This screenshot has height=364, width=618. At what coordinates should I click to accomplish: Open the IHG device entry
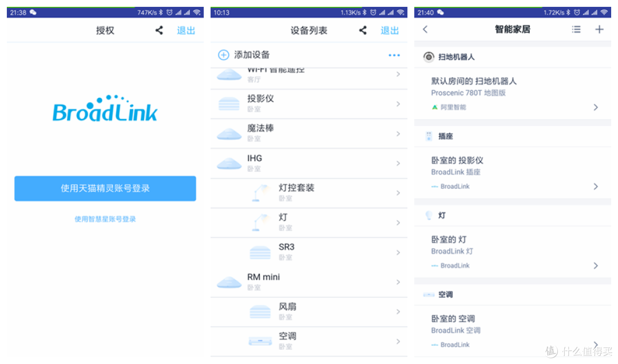pyautogui.click(x=309, y=163)
